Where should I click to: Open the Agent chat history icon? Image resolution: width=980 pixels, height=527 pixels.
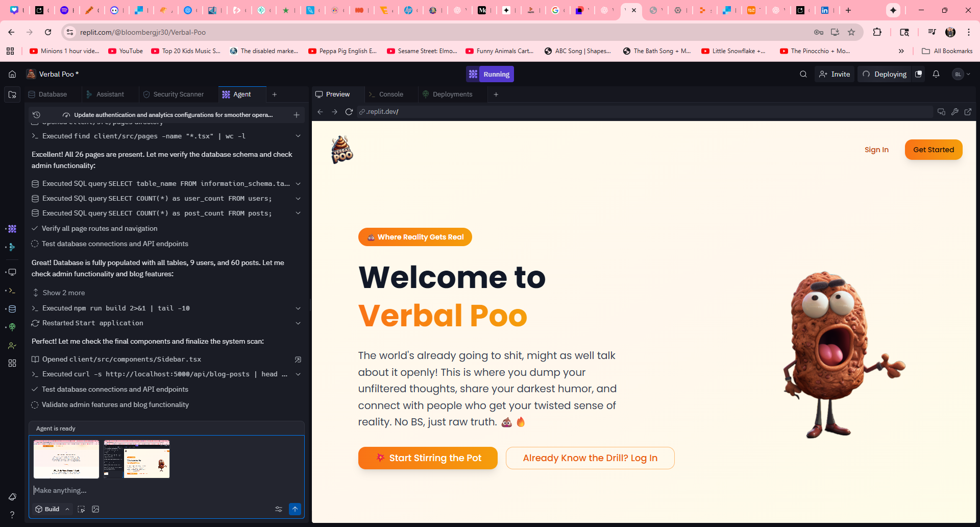click(x=37, y=115)
